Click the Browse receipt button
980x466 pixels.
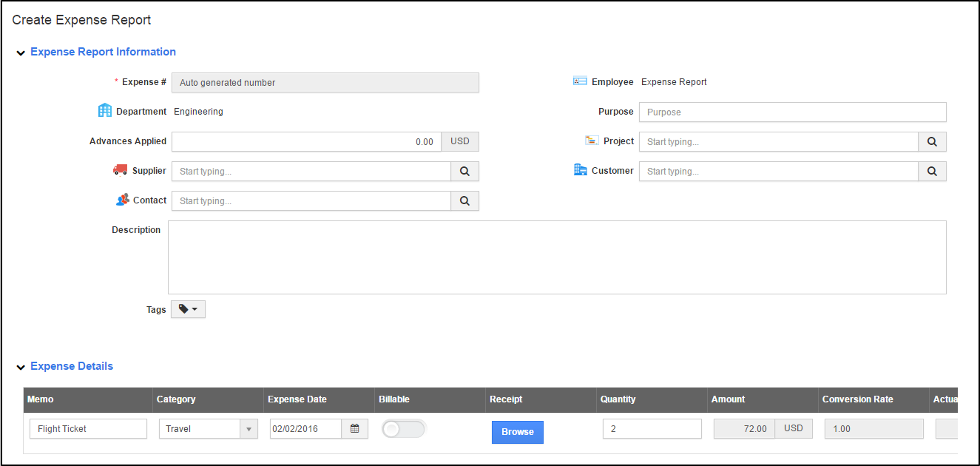click(517, 432)
